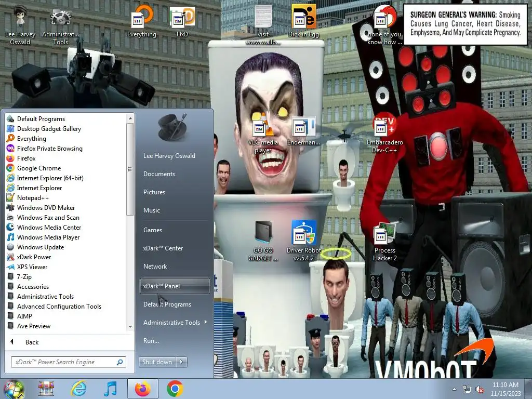The image size is (532, 399).
Task: Expand the Administrative Tools submenu arrow
Action: [206, 322]
